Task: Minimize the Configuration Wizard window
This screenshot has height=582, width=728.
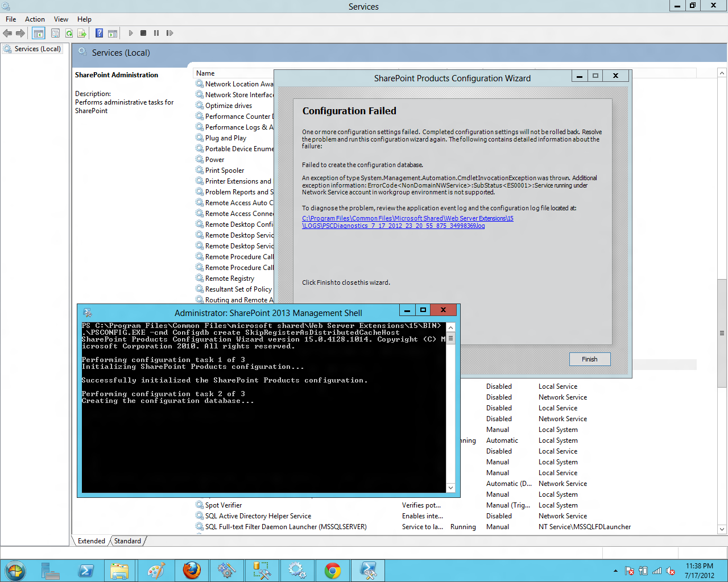Action: [580, 76]
